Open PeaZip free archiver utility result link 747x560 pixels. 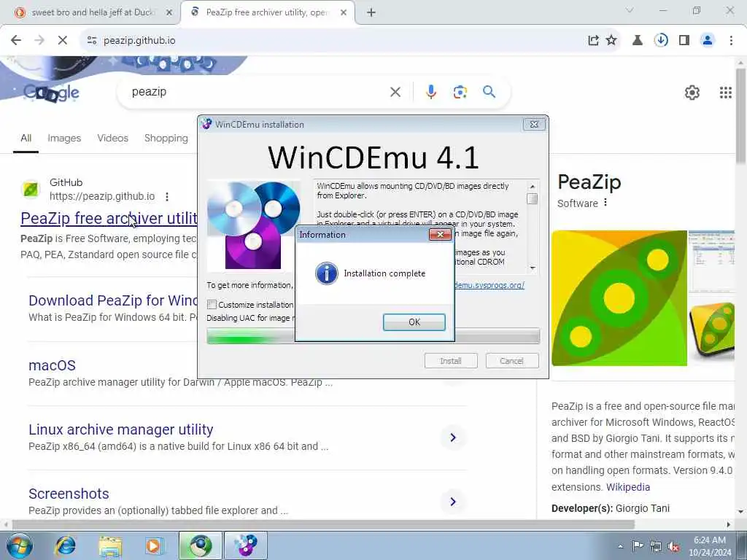(109, 218)
